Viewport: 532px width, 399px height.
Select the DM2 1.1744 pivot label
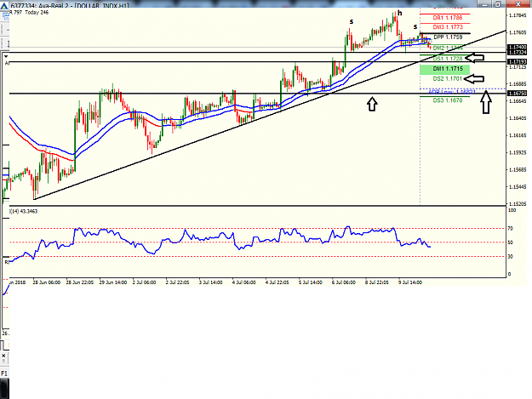pyautogui.click(x=448, y=48)
